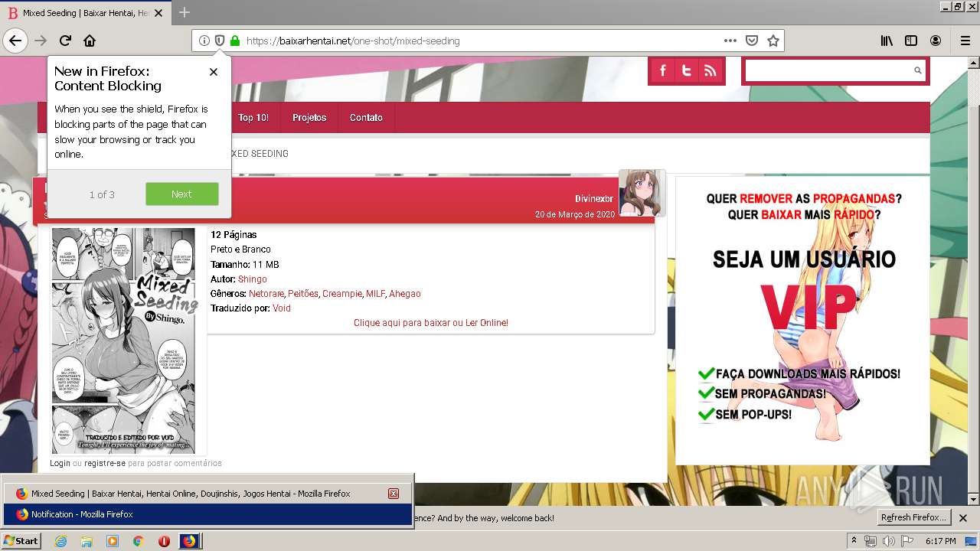Open the Mixed Seeding cover thumbnail

(x=123, y=341)
